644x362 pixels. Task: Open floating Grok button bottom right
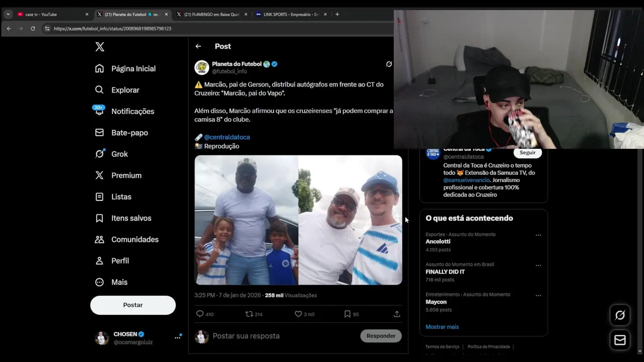[x=620, y=315]
